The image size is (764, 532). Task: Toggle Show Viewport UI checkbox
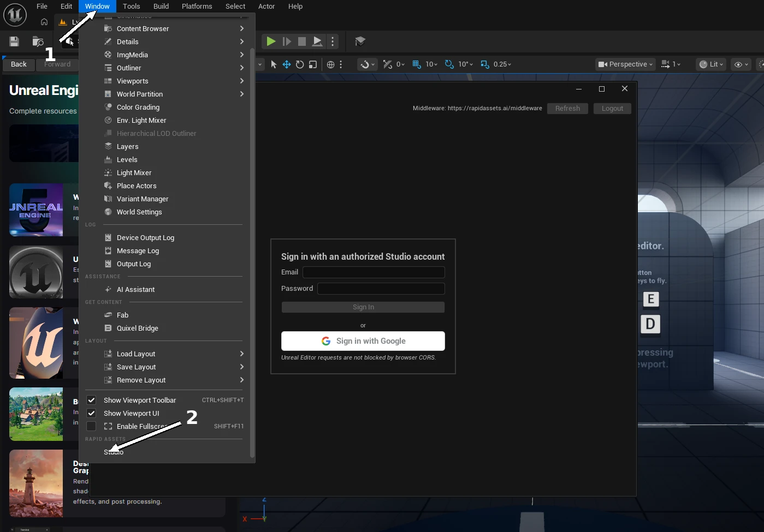91,413
